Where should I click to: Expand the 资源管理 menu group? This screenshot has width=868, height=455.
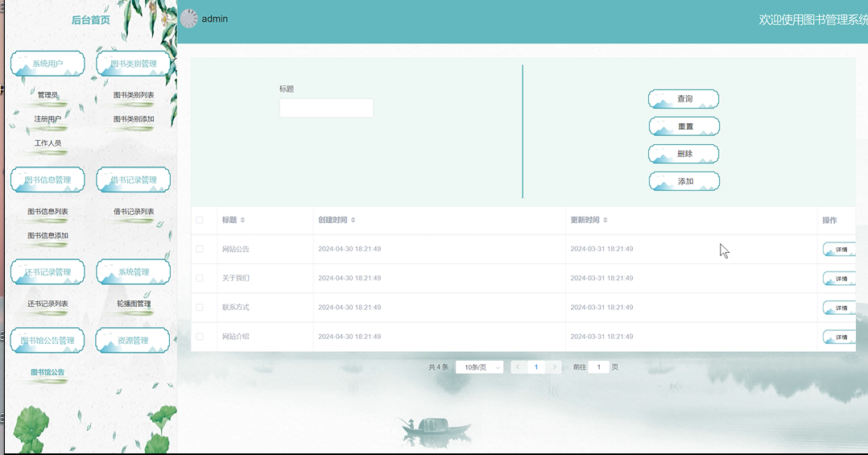tap(133, 341)
